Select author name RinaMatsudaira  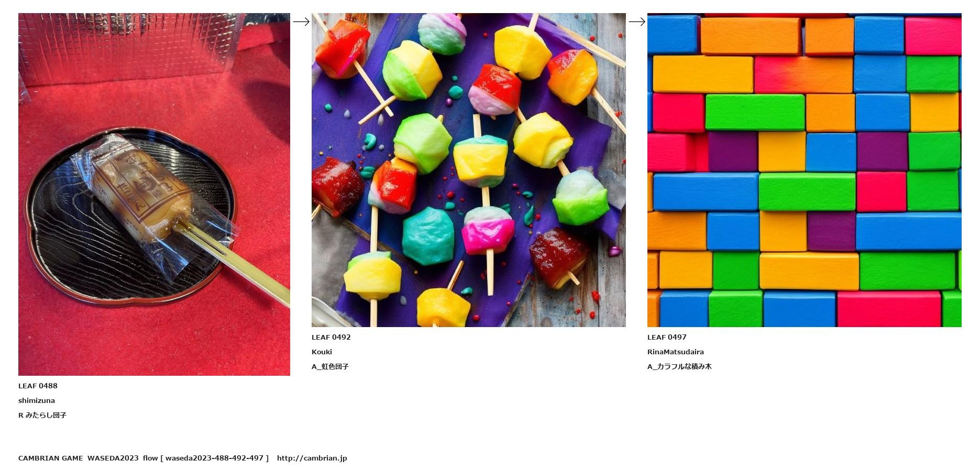point(676,352)
